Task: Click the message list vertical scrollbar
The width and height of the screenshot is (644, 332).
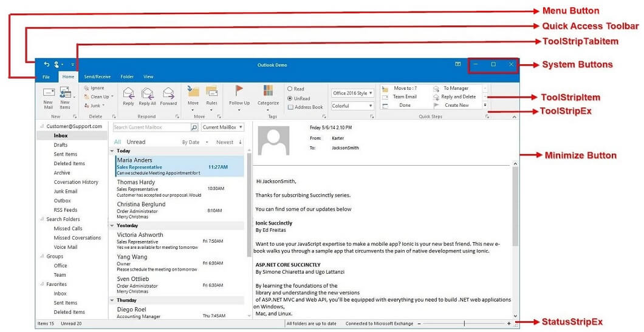Action: point(249,205)
